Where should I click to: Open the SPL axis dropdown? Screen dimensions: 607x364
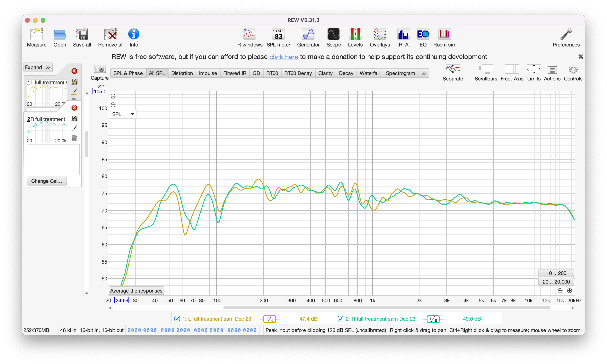click(x=123, y=114)
